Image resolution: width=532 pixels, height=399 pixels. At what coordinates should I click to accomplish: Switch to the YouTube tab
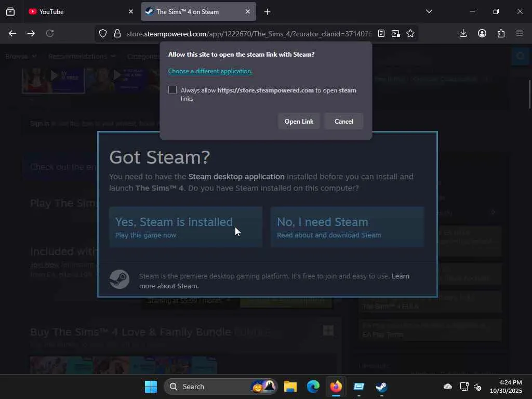coord(82,11)
